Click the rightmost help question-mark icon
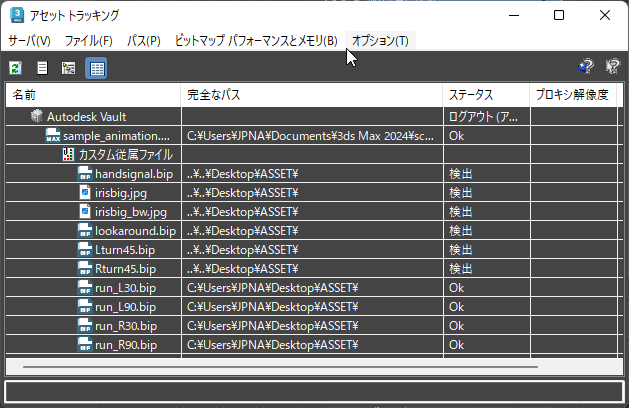 613,66
